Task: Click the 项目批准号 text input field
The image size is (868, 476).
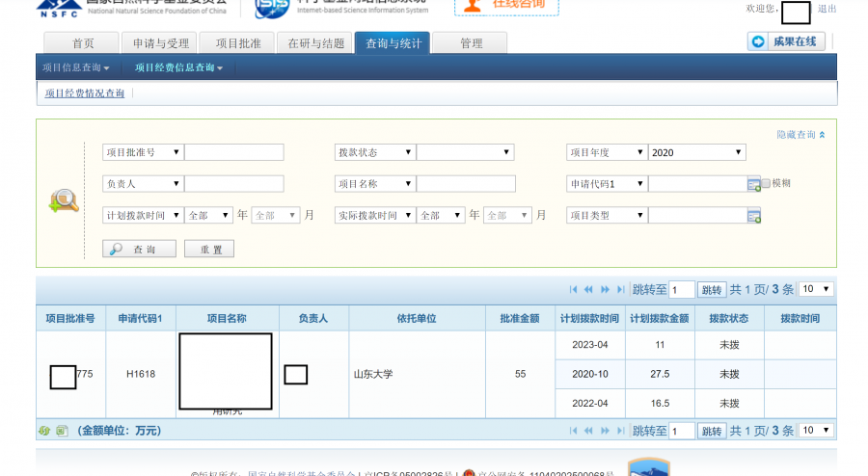Action: point(234,152)
